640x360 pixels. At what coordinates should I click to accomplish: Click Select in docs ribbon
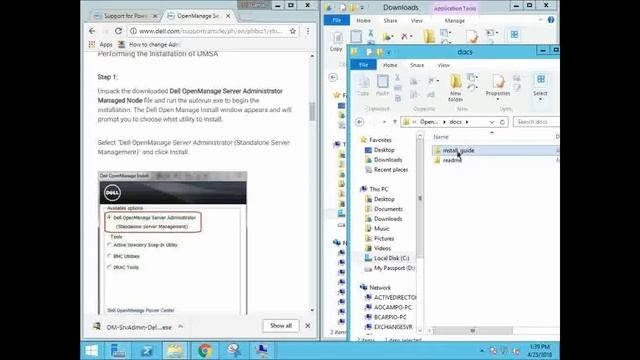coord(540,87)
